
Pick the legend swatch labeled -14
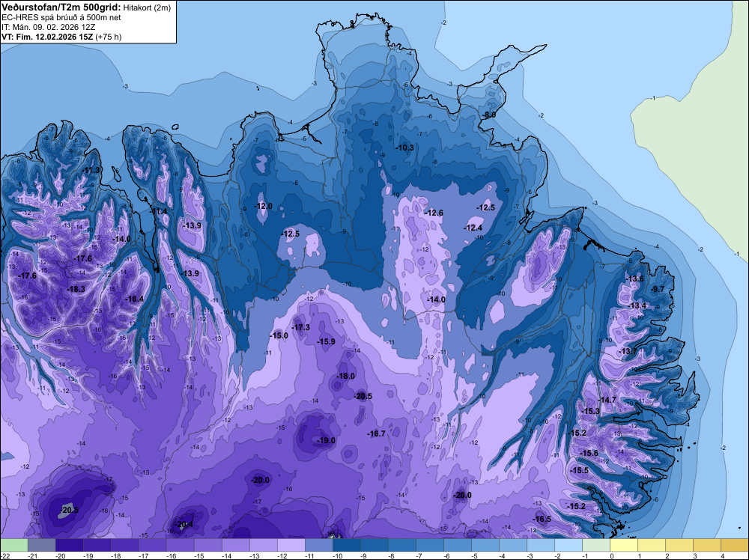(x=235, y=545)
